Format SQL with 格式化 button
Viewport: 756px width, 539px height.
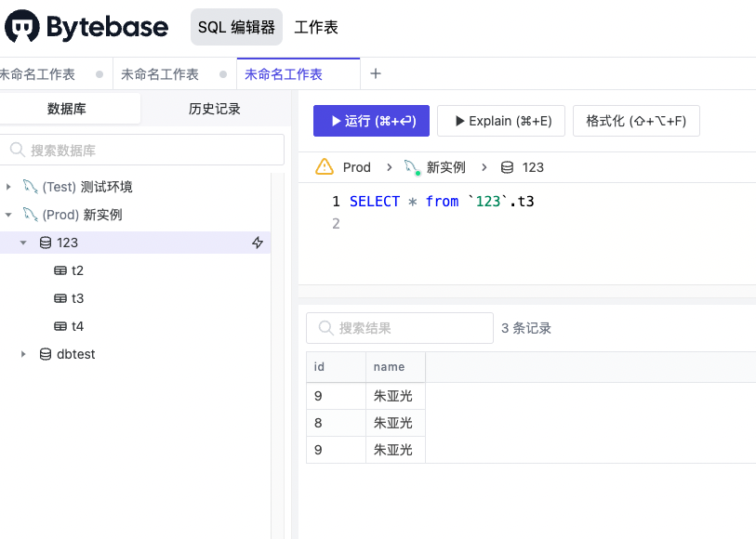click(x=636, y=121)
